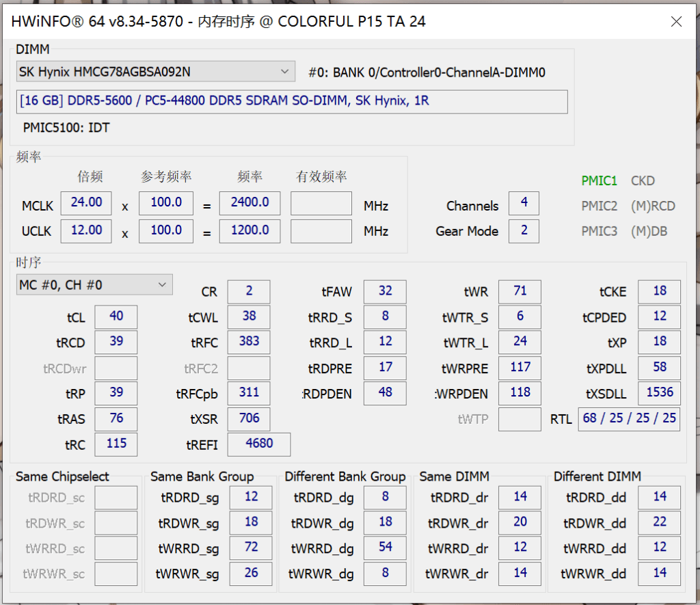
Task: Click the tRDWR_dd value 22
Action: pyautogui.click(x=660, y=522)
